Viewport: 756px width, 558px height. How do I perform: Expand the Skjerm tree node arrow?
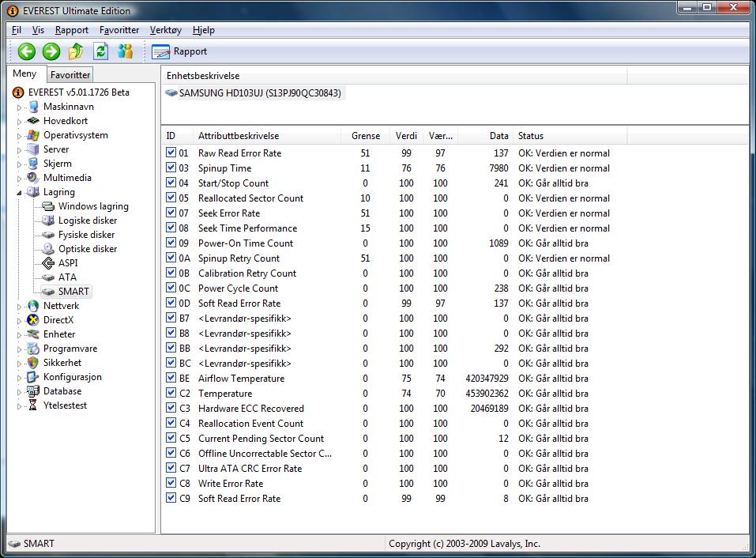coord(19,164)
